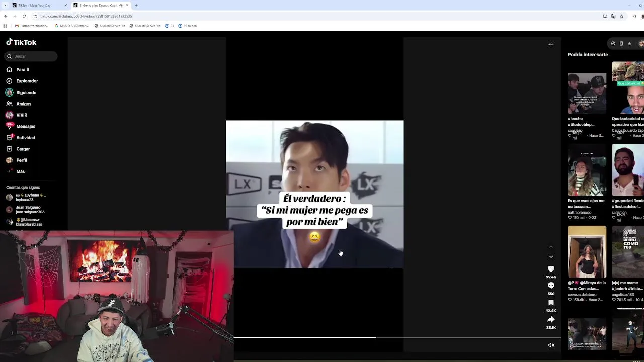Click the coin icon in the top-right pill

point(613,44)
